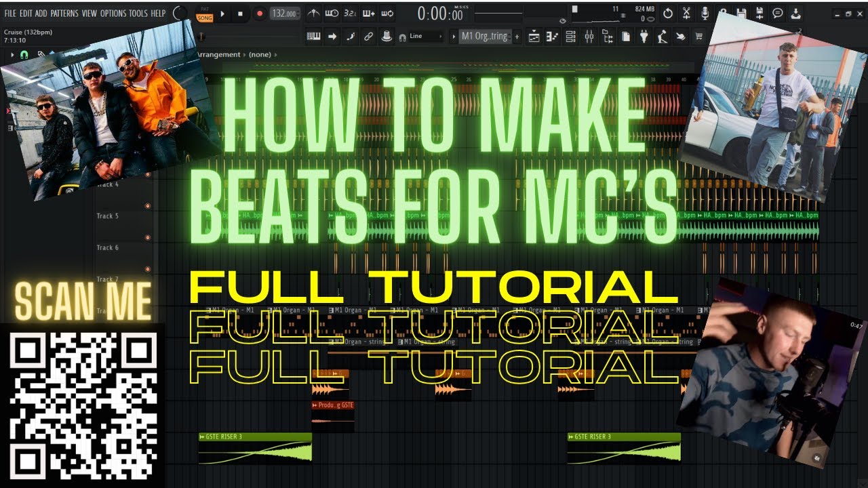Open the content shop cart
Screen dimensions: 868x488
coord(698,37)
